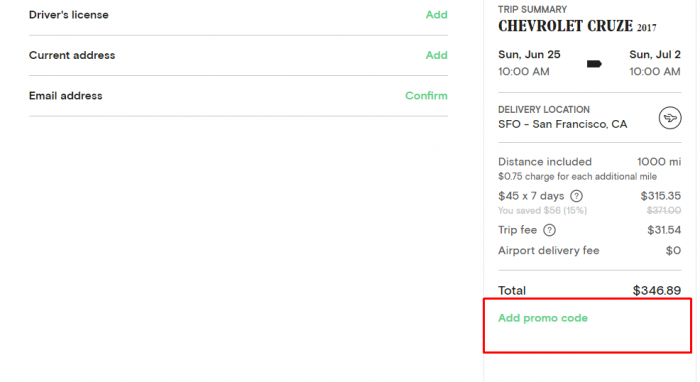Viewport: 700px width, 382px height.
Task: Select the Email address row label
Action: click(66, 96)
